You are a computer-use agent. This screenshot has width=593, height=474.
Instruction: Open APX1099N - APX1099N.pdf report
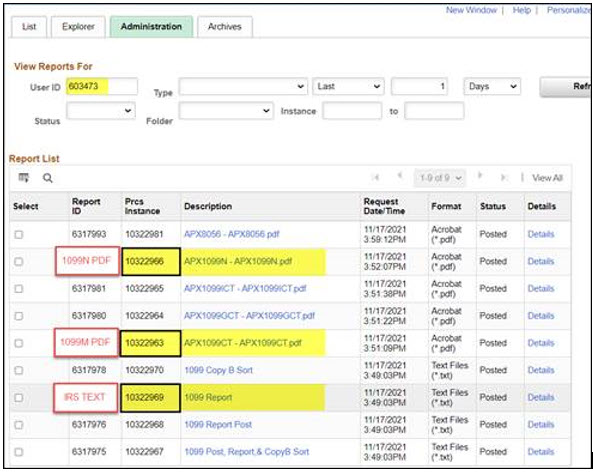[238, 261]
